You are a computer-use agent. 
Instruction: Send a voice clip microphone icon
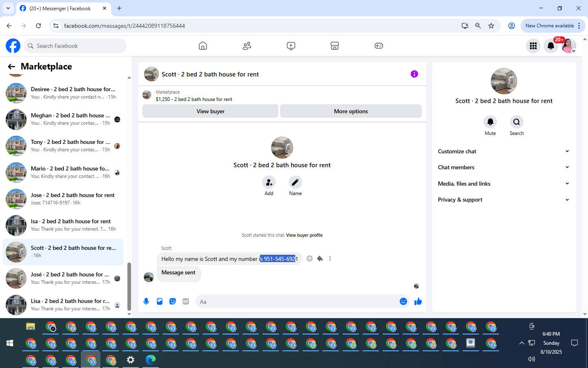pyautogui.click(x=146, y=301)
